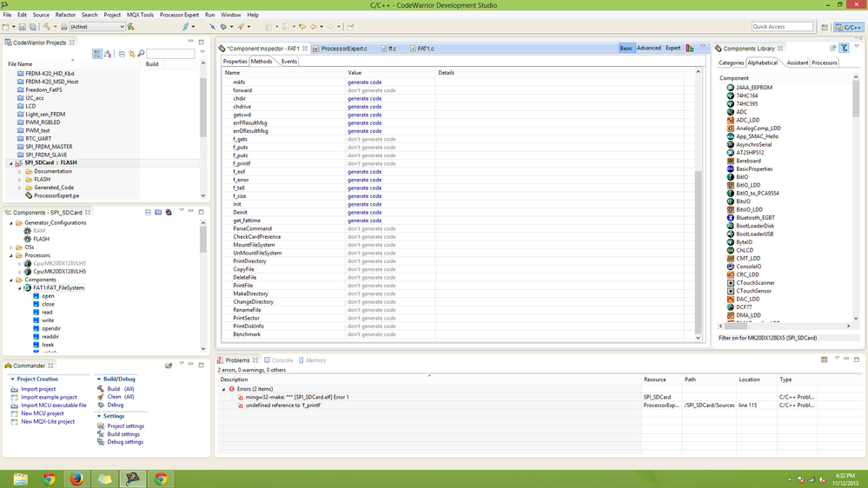Toggle code generation value for 'f_gets'
Image resolution: width=868 pixels, height=488 pixels.
coord(372,140)
